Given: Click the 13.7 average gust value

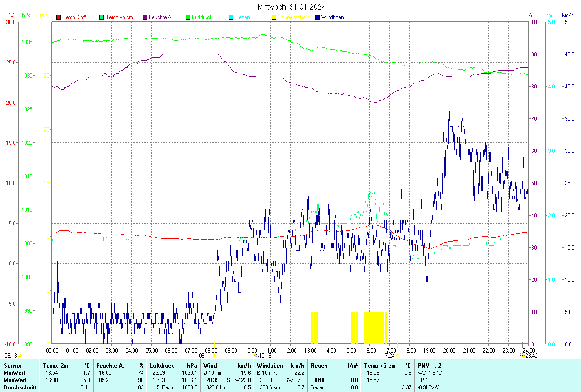Looking at the screenshot, I should point(299,387).
